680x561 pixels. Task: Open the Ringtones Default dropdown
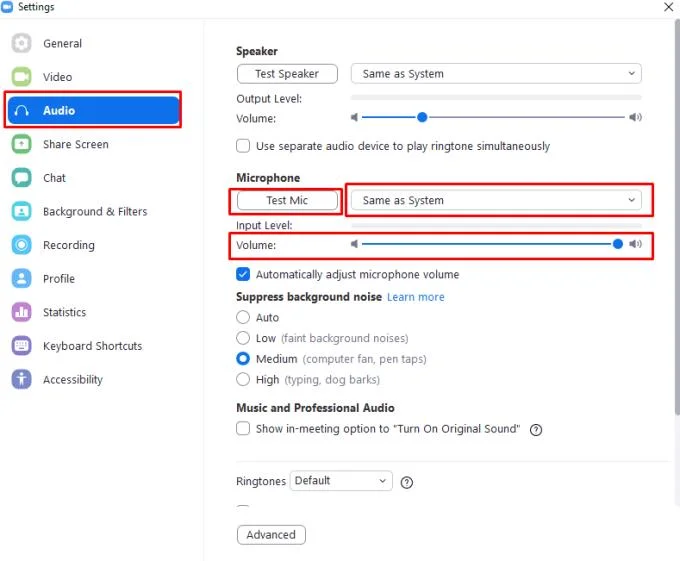pyautogui.click(x=341, y=481)
